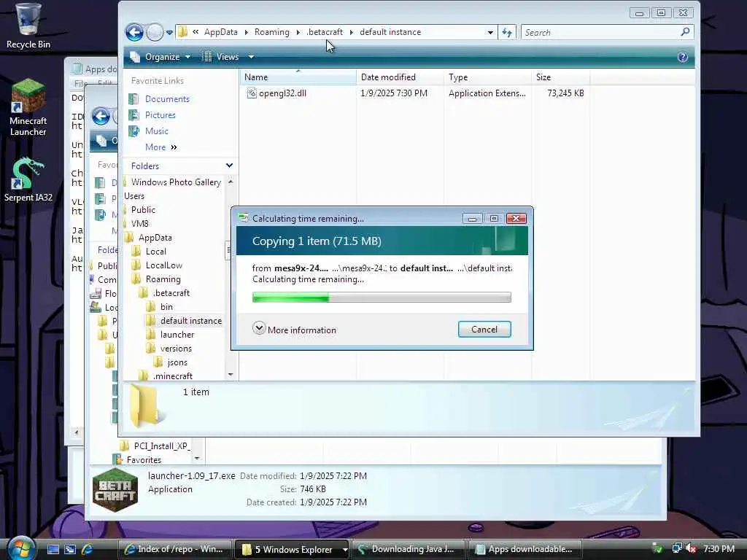This screenshot has width=747, height=560.
Task: Close the copy dialog
Action: click(x=516, y=219)
